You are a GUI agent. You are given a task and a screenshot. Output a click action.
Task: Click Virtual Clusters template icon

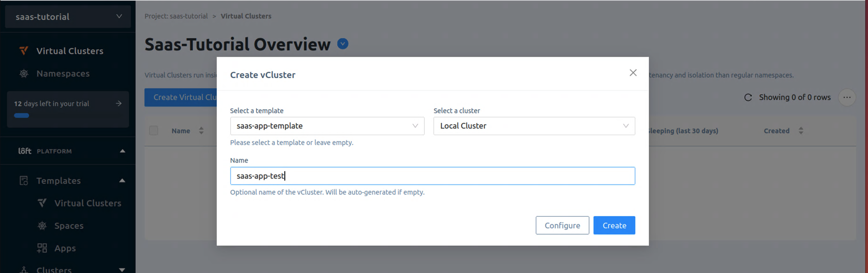click(42, 203)
